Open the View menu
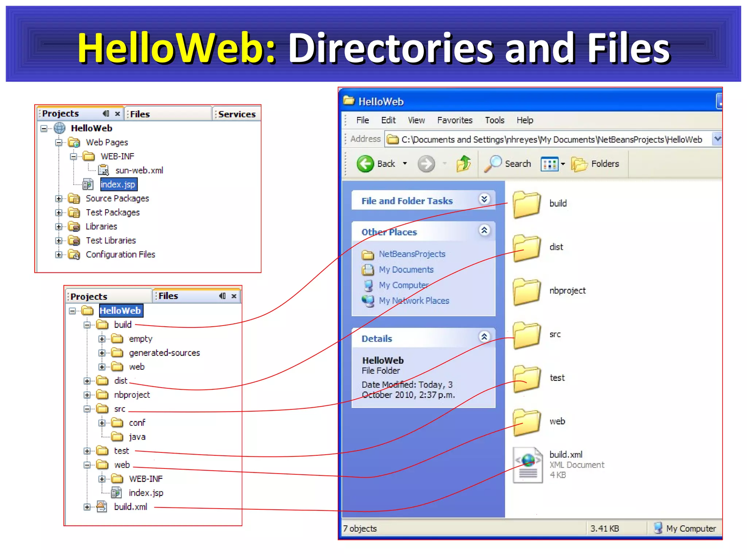747x560 pixels. coord(416,120)
